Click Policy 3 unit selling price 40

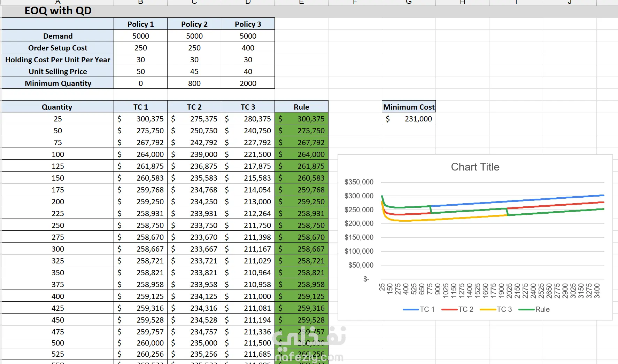(x=248, y=71)
